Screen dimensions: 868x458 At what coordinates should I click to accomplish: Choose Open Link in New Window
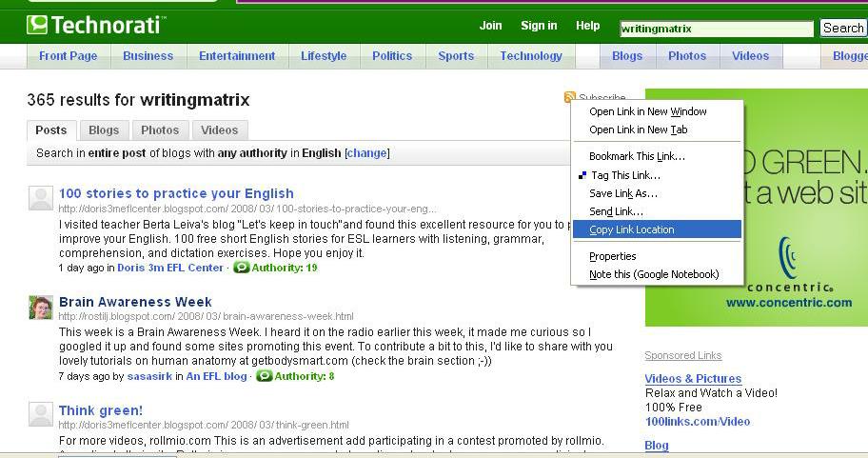click(x=657, y=111)
